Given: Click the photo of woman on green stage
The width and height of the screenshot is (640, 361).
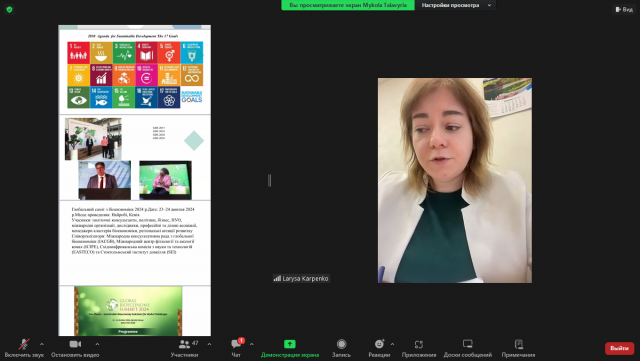Looking at the screenshot, I should (165, 180).
